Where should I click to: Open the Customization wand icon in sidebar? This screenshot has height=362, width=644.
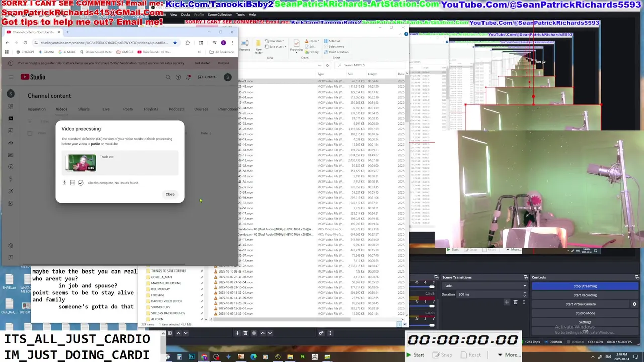[11, 191]
